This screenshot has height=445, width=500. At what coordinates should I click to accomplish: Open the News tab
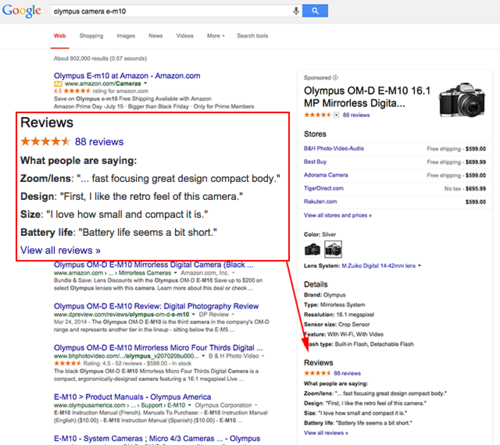click(x=156, y=36)
